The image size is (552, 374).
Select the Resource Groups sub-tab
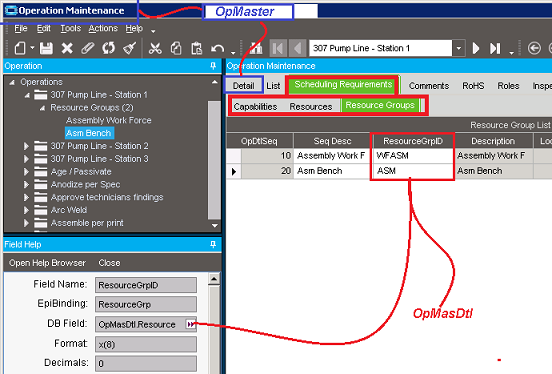pyautogui.click(x=380, y=105)
